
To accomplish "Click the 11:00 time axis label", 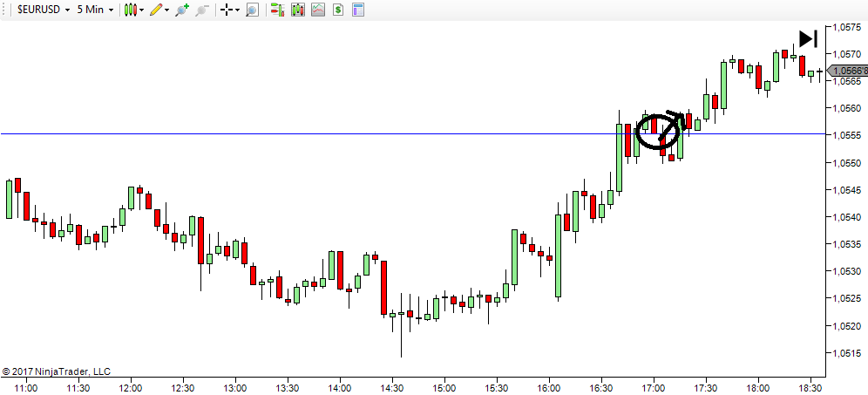I will 26,387.
